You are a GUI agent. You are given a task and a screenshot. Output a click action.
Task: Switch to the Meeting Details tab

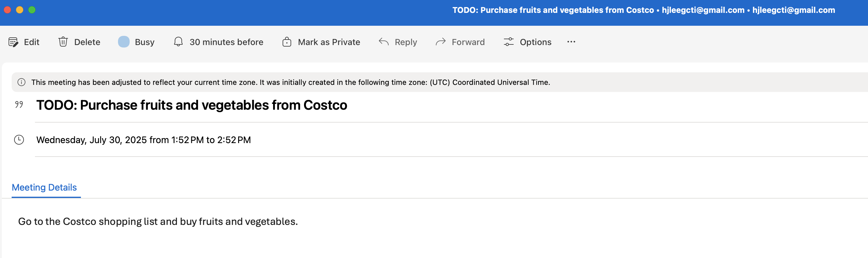(x=44, y=187)
